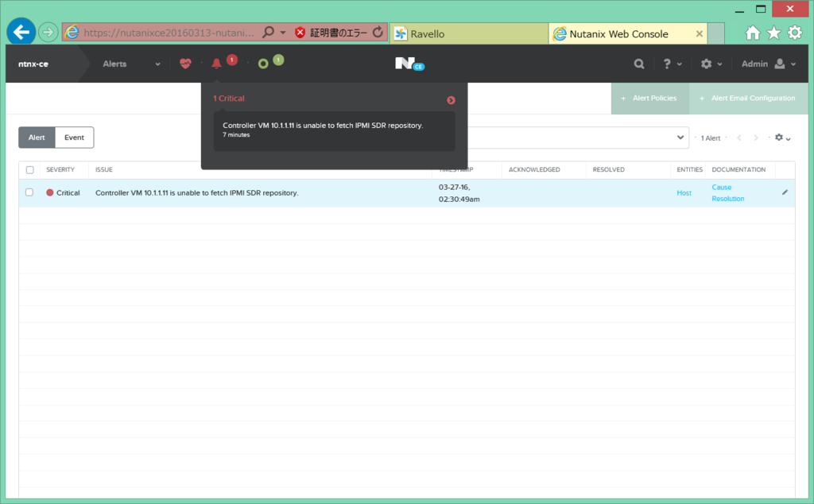The height and width of the screenshot is (504, 814).
Task: Click the pencil edit icon in alert row
Action: click(785, 192)
